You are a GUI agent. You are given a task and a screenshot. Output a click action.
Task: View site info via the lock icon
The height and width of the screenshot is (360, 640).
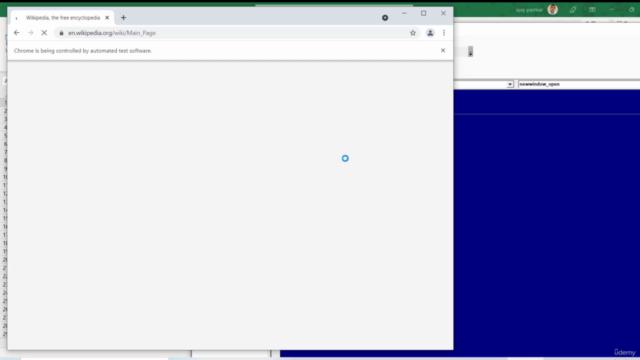pos(61,33)
